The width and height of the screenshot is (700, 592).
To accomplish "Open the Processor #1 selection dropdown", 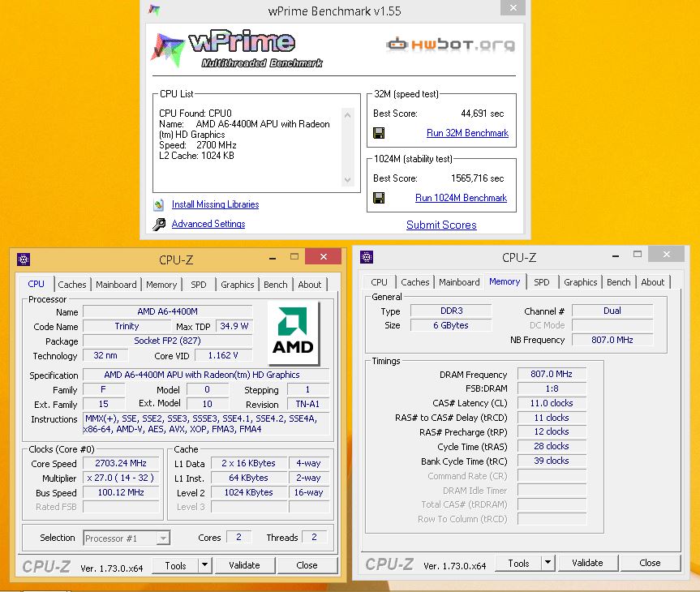I will [163, 538].
